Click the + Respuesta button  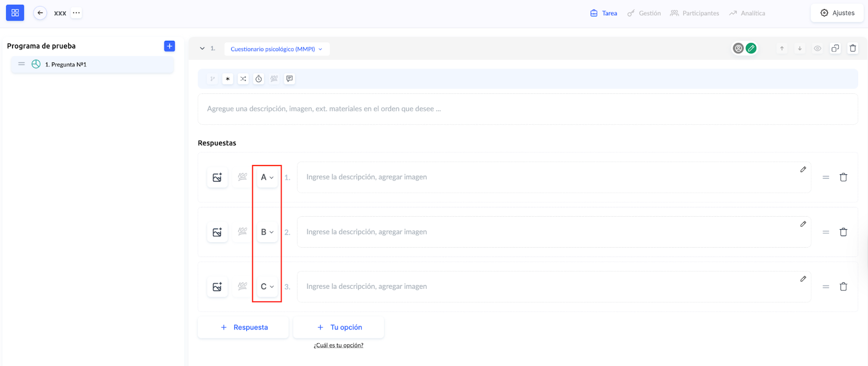click(x=244, y=327)
